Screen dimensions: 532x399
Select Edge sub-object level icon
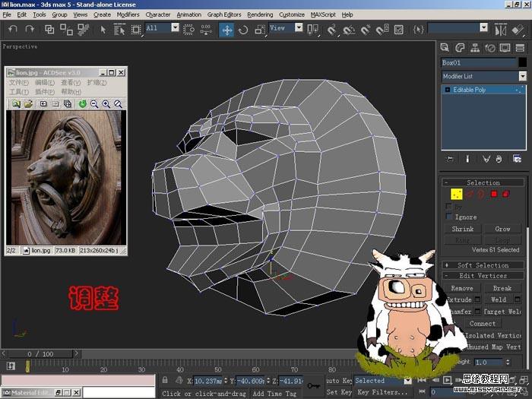tap(470, 194)
